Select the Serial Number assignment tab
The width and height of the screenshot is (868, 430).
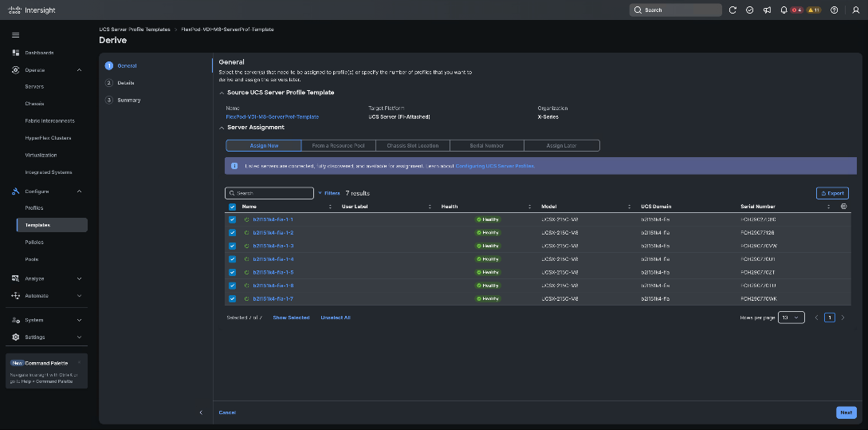tap(486, 146)
